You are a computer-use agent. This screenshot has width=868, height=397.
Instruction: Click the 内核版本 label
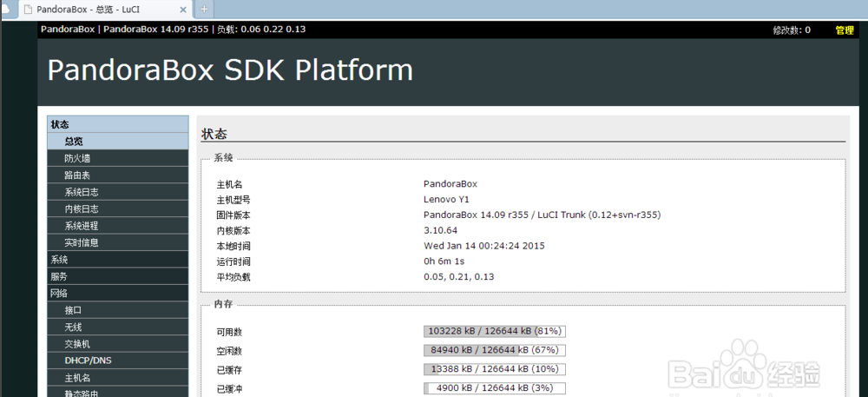point(233,231)
